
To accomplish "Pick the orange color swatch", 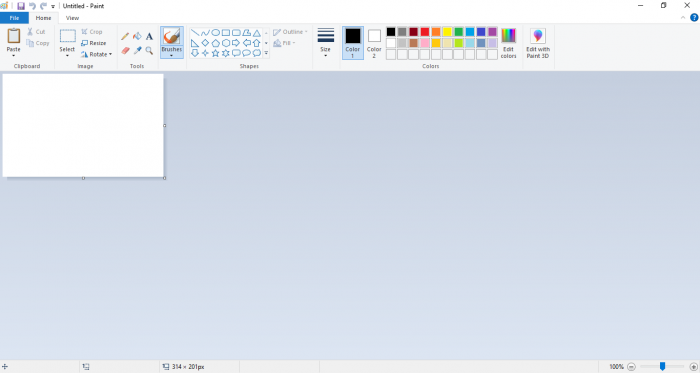I will tap(436, 32).
